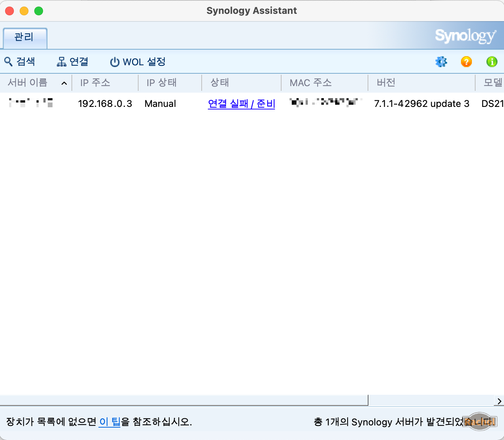This screenshot has height=440, width=504.
Task: Close the Synology Assistant window
Action: [x=9, y=11]
